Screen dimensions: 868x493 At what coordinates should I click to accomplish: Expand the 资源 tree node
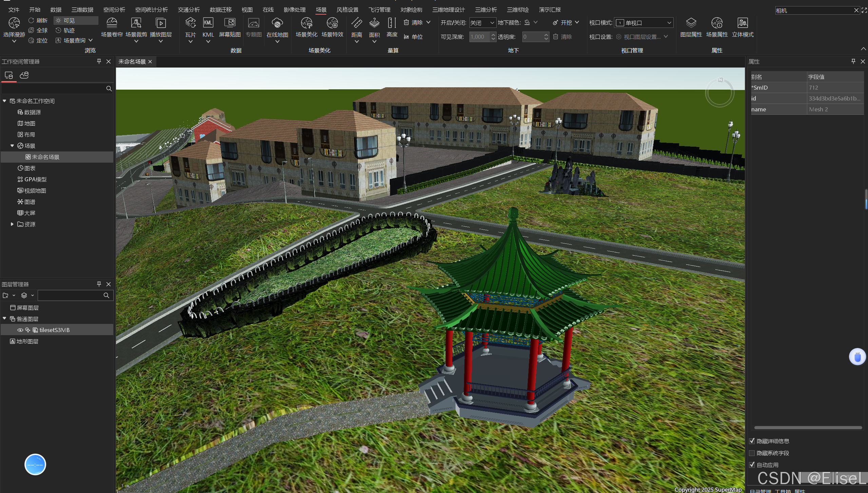click(x=12, y=224)
